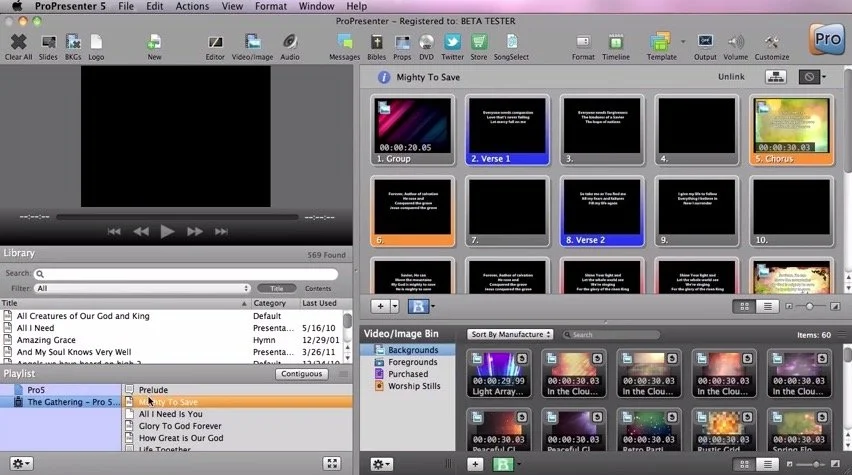
Task: Switch library search to Contents
Action: coord(318,288)
